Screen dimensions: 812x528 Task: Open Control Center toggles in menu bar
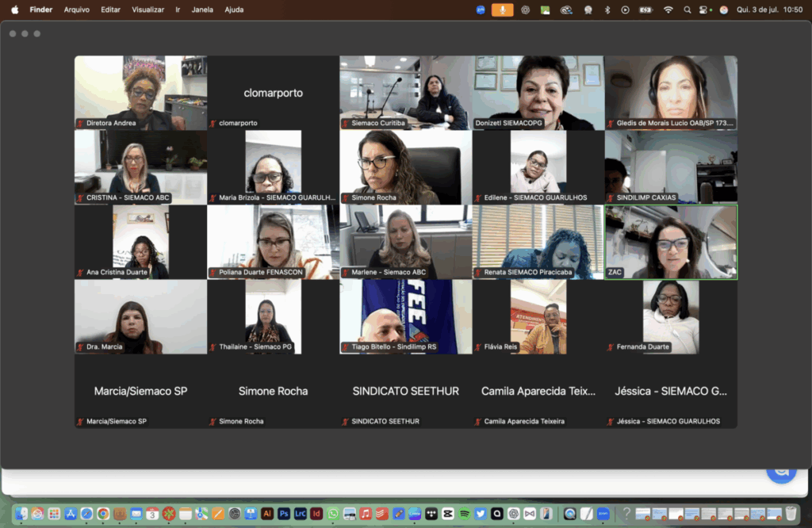point(705,10)
